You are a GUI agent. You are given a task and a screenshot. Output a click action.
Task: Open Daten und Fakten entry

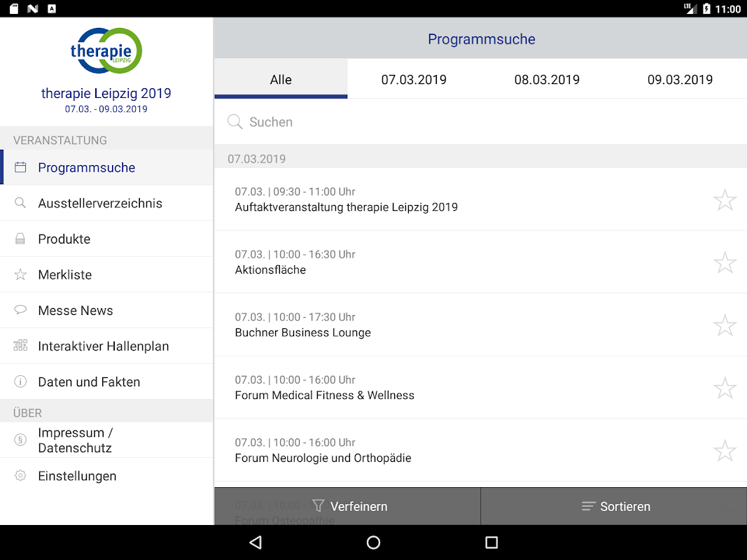point(106,381)
